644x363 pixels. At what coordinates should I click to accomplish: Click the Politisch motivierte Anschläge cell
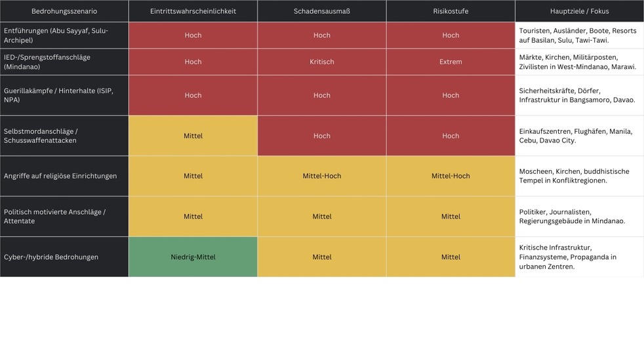coord(64,217)
